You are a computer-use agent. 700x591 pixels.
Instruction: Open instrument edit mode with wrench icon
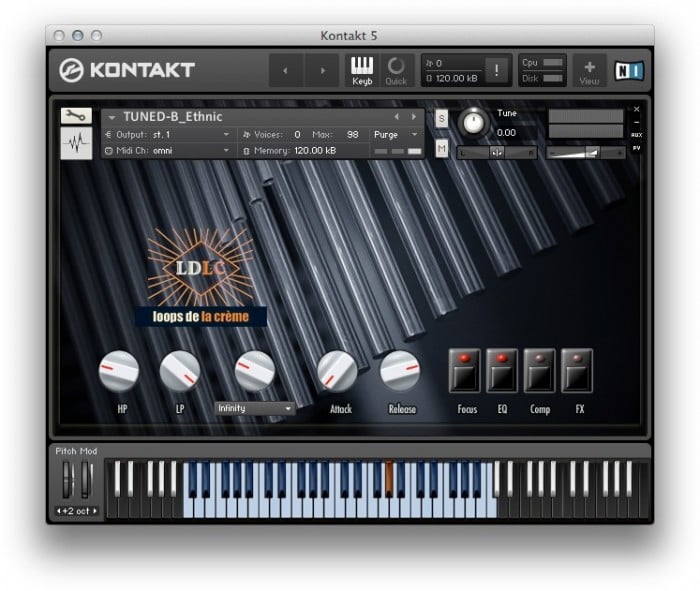[x=76, y=116]
